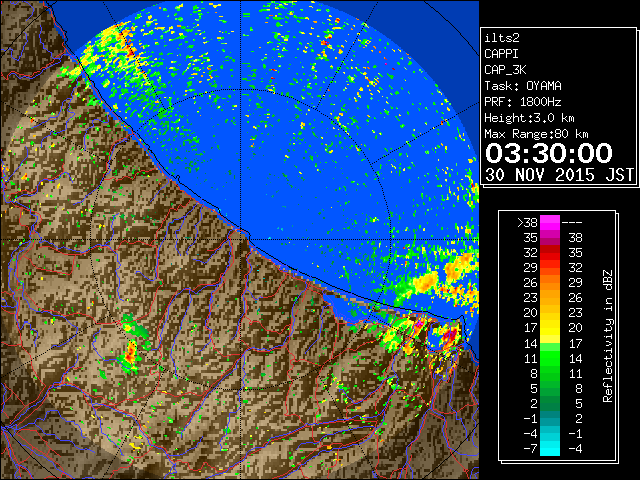Click the '-4' bottom-right legend value
Screen dimensions: 640x480
click(x=575, y=448)
